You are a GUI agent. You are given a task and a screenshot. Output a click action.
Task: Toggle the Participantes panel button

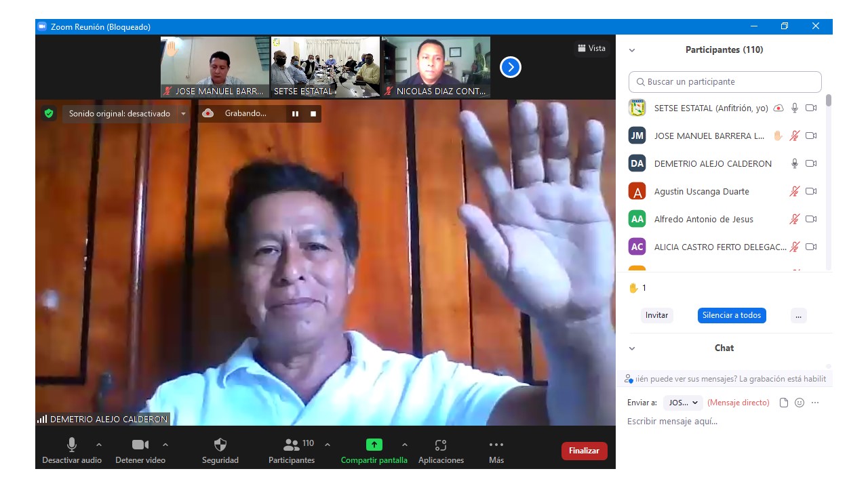(x=292, y=451)
